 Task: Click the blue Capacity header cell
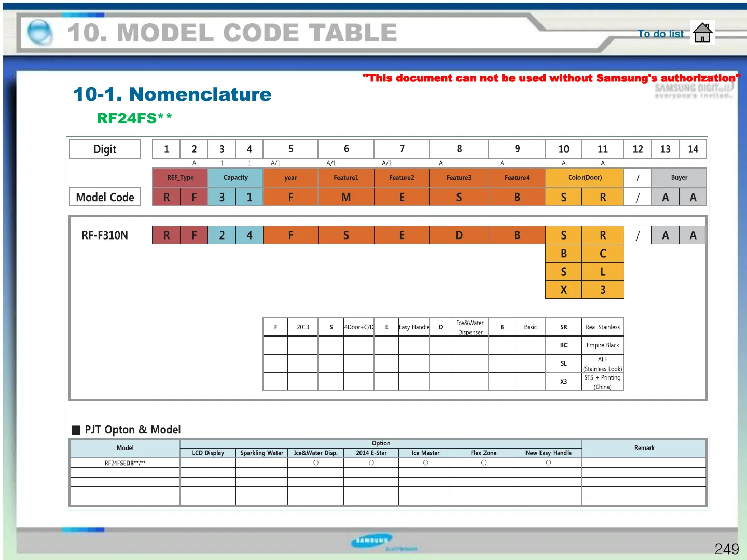click(x=236, y=178)
